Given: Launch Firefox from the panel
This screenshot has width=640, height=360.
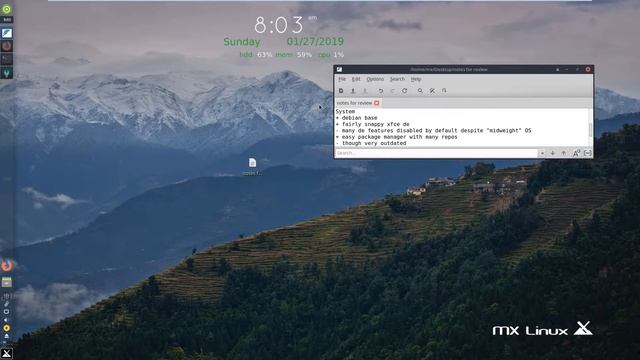Looking at the screenshot, I should (7, 266).
